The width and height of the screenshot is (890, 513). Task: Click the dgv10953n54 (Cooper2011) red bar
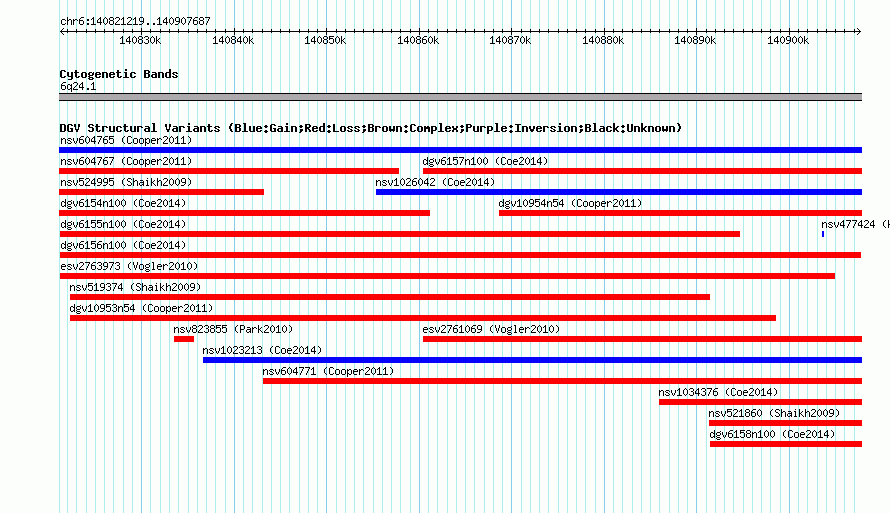point(423,318)
